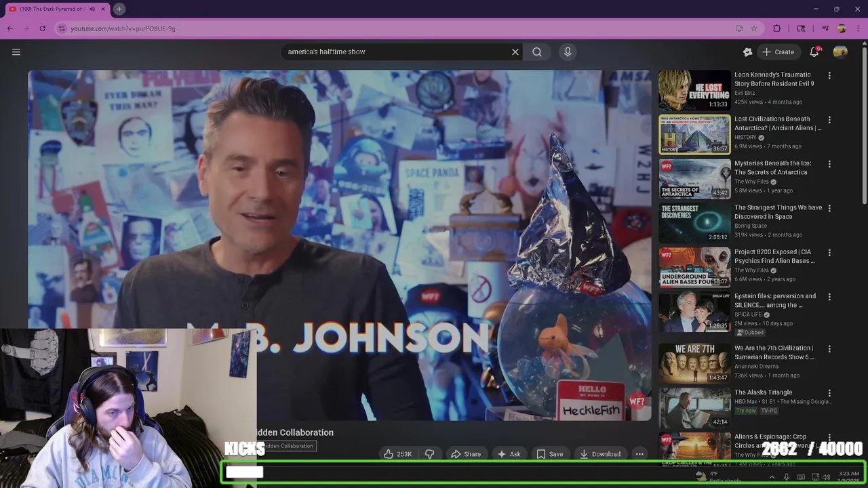Open the YouTube account avatar menu

(x=840, y=52)
